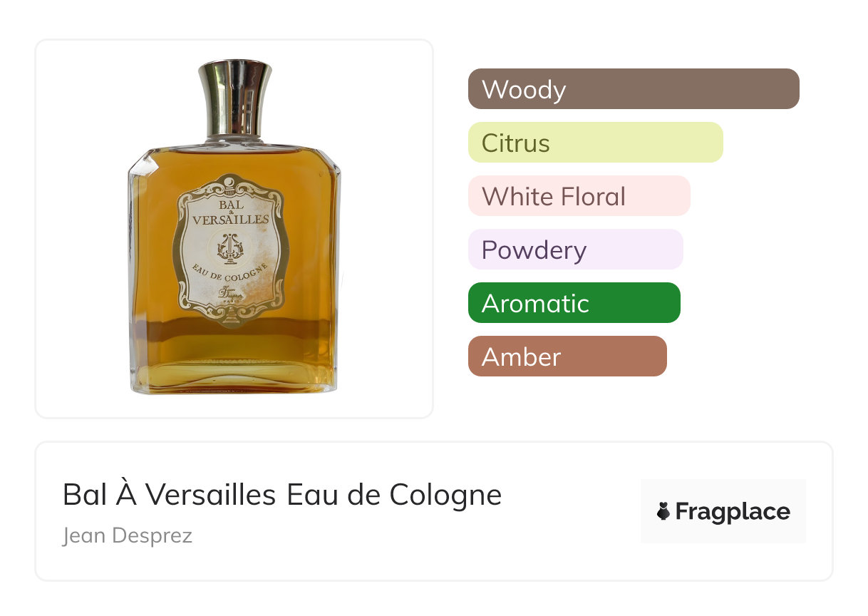Select the Citrus accord bar
The height and width of the screenshot is (616, 868).
(x=596, y=143)
